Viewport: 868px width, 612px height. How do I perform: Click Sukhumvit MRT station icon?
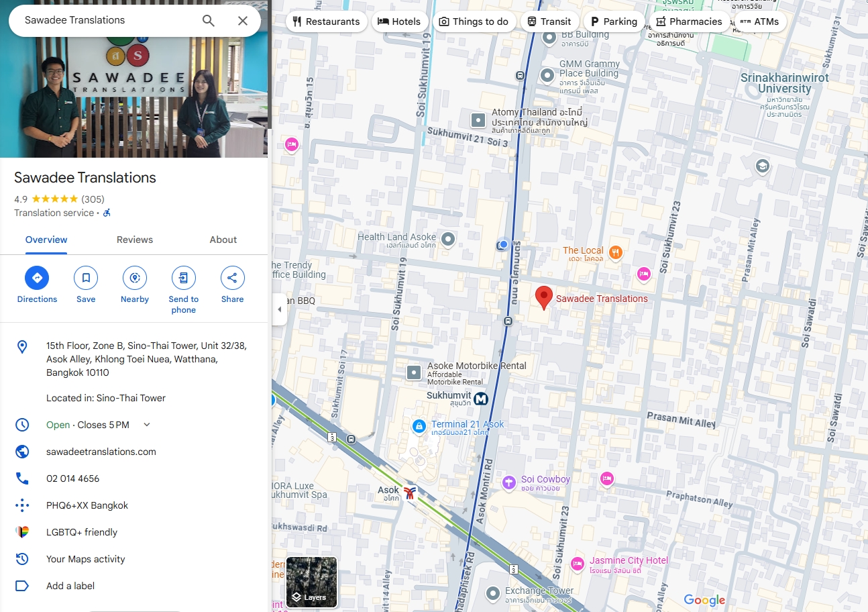click(480, 399)
